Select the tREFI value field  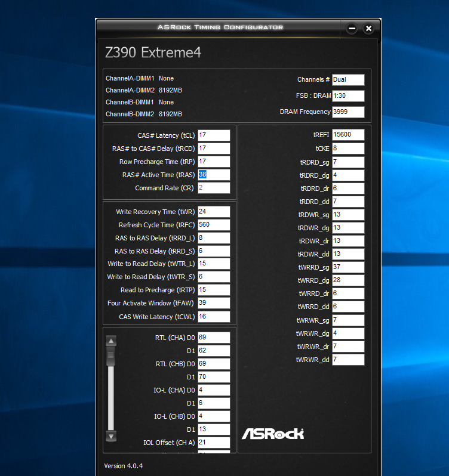[348, 134]
